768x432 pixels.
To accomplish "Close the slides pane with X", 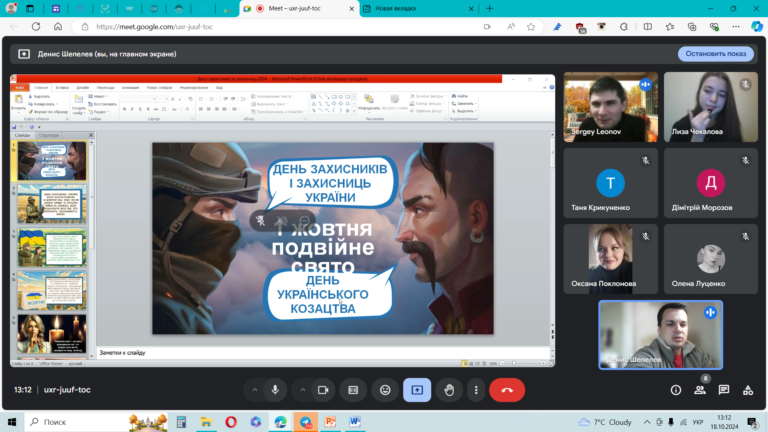I will click(x=91, y=135).
